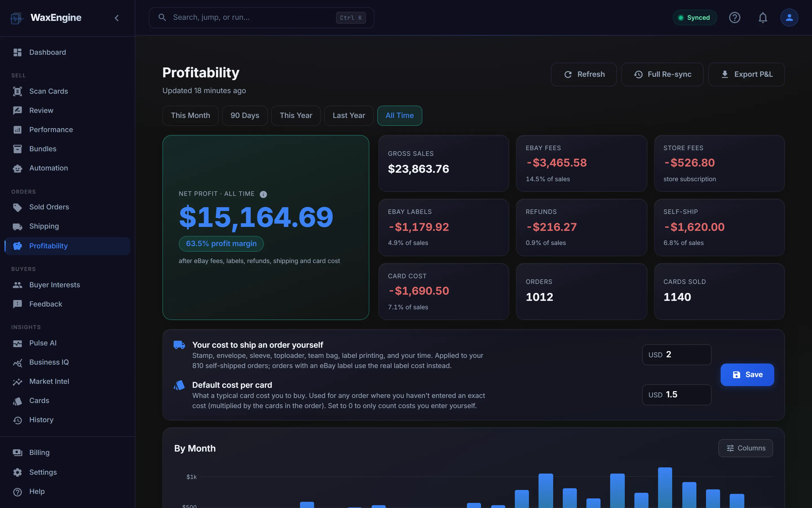Click the Self-Ship -$1,620.00 value
812x508 pixels.
(x=694, y=227)
